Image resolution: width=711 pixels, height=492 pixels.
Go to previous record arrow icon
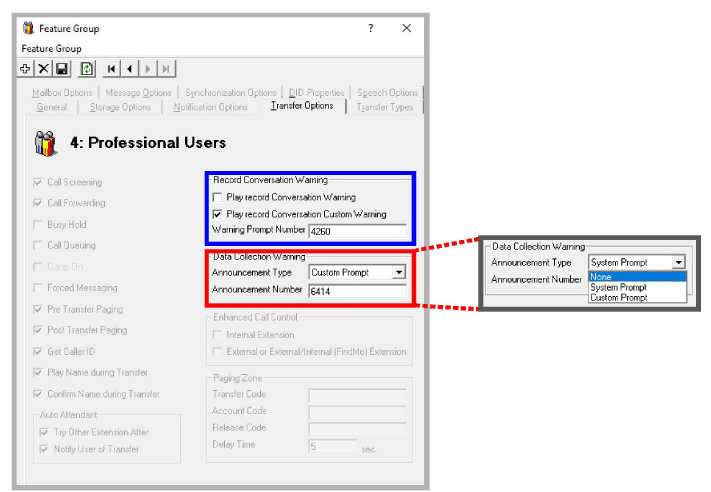pyautogui.click(x=130, y=69)
